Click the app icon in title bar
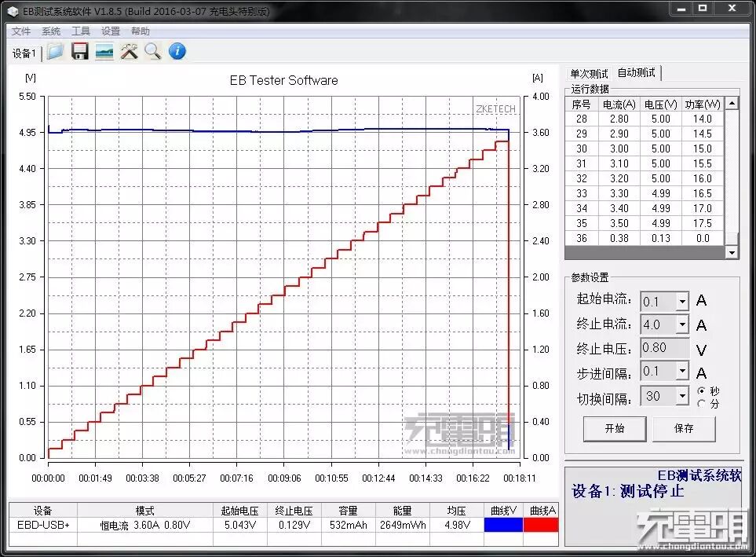756x557 pixels. tap(13, 11)
